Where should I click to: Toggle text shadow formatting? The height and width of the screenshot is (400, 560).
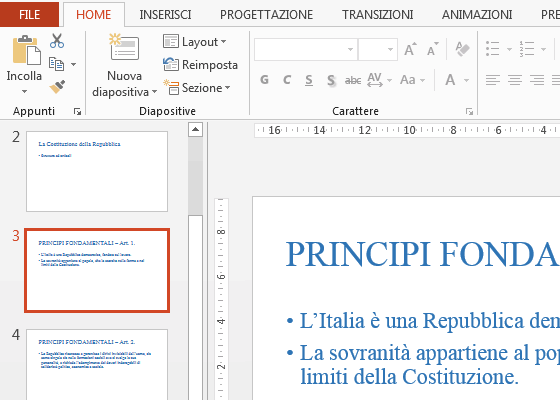(x=331, y=80)
